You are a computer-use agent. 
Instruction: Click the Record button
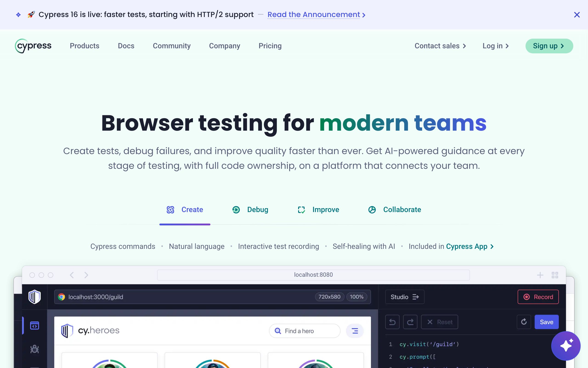tap(538, 297)
